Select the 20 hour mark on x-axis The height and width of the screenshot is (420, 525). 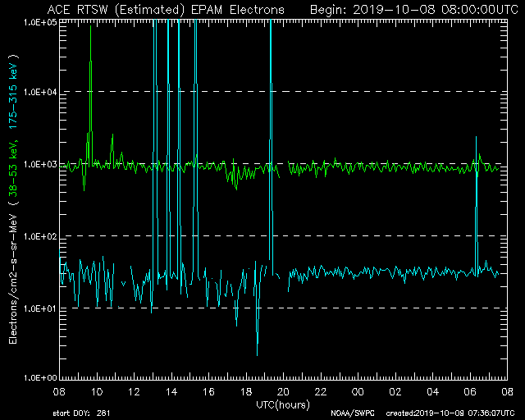284,393
